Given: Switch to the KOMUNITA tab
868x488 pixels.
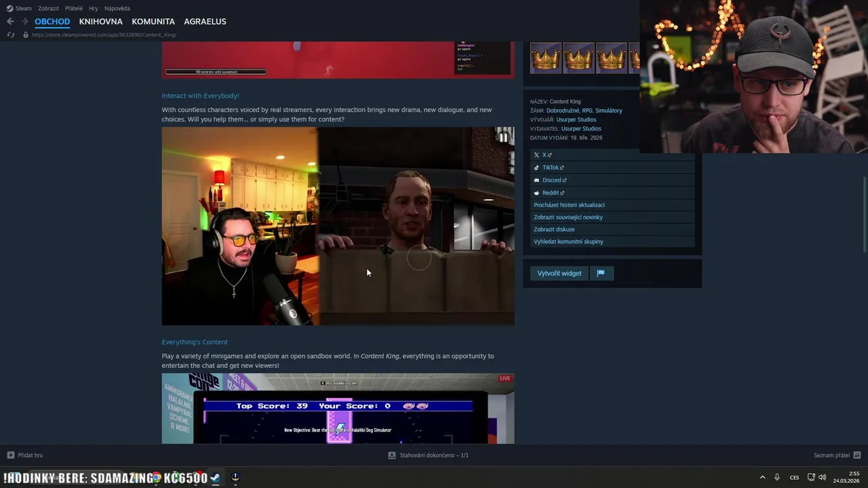Looking at the screenshot, I should click(x=153, y=22).
